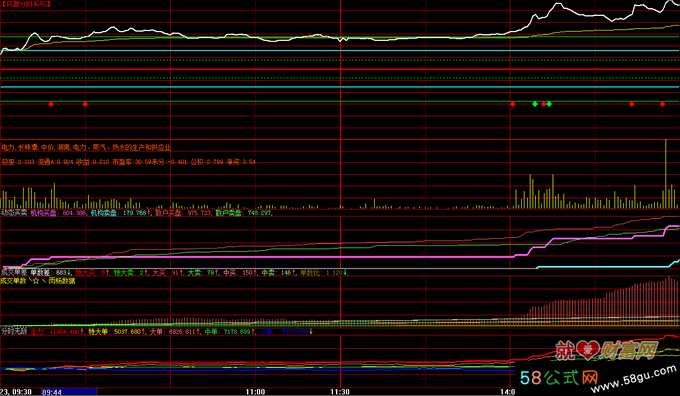Click the earliest red diamond signal marker
Viewport: 680px width, 396px height.
[51, 104]
